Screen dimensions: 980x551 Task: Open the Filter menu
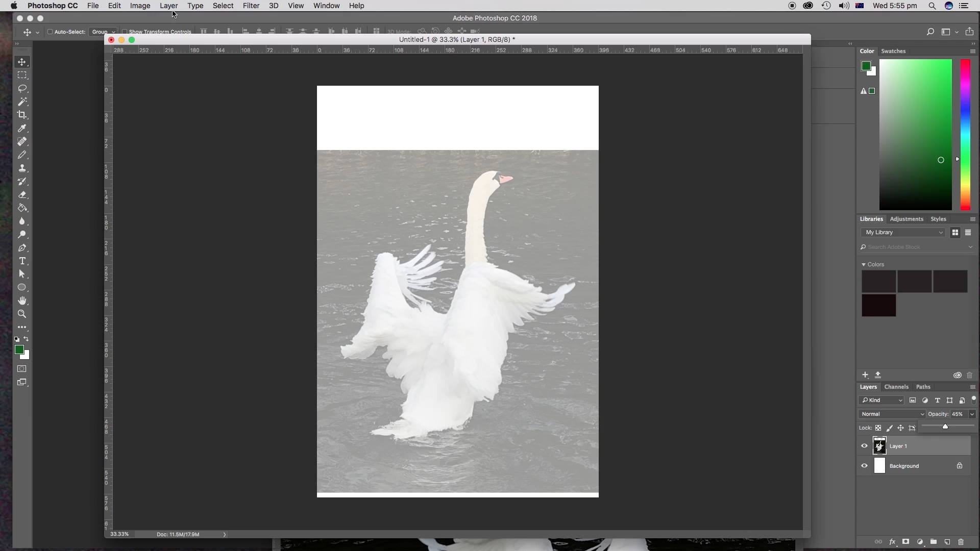point(251,6)
